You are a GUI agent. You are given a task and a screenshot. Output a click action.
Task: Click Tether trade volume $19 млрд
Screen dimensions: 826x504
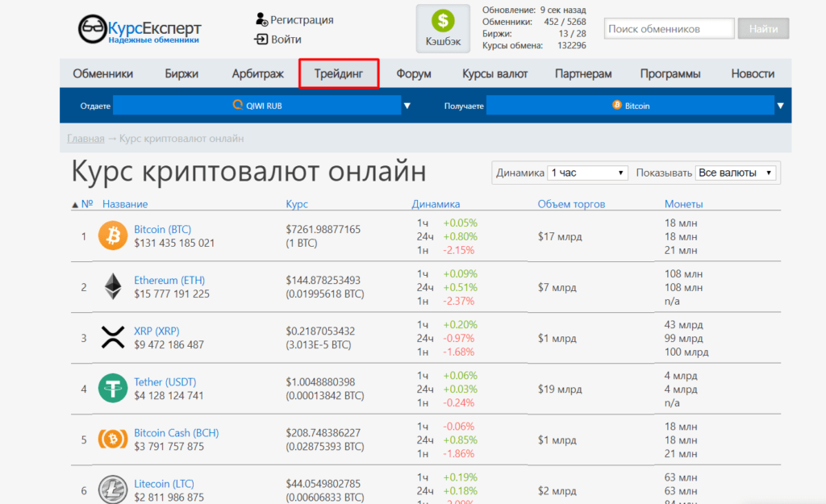560,389
